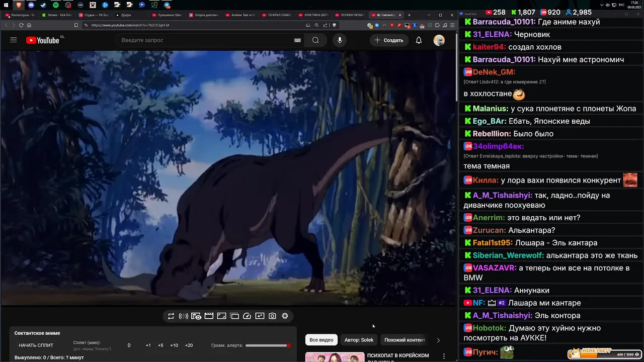Click username Barracuda_10101 in Где аниме message
The image size is (644, 362).
coord(504,22)
